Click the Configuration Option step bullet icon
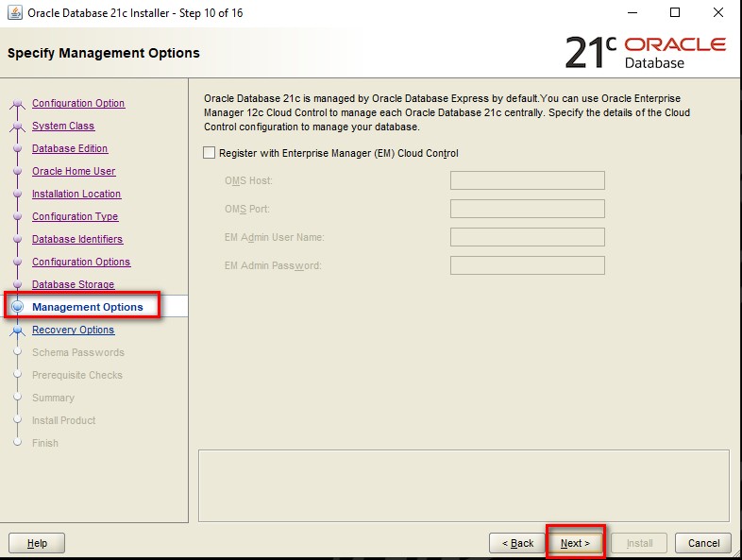 click(x=18, y=103)
